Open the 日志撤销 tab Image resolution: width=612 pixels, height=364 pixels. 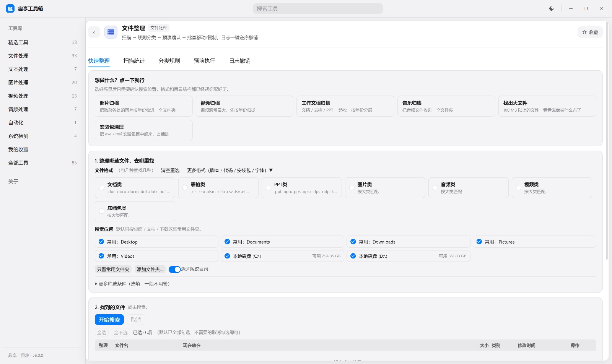click(240, 61)
